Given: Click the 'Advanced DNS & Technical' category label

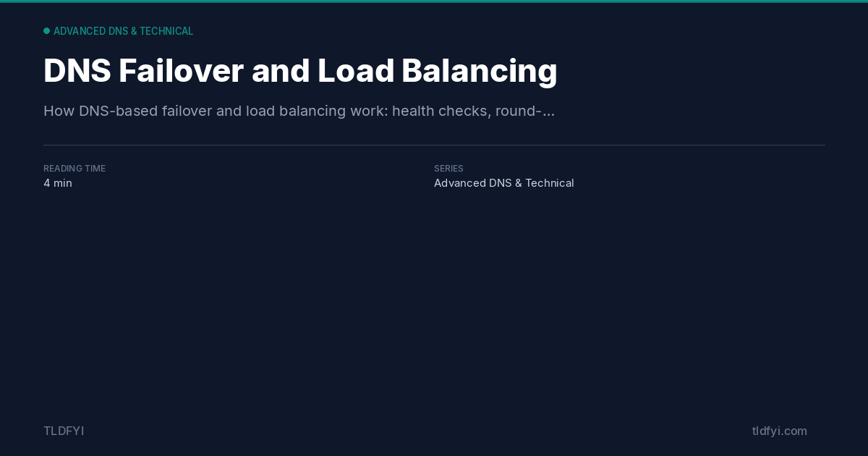Looking at the screenshot, I should tap(123, 31).
